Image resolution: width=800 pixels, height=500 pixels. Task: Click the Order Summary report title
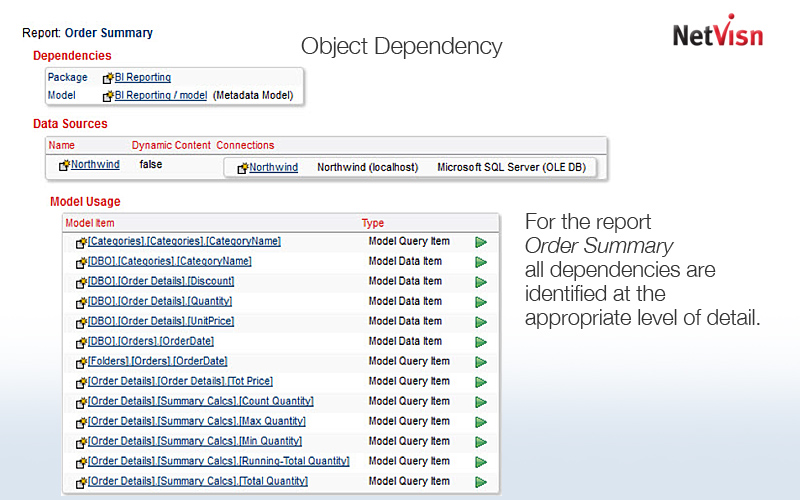pyautogui.click(x=109, y=33)
